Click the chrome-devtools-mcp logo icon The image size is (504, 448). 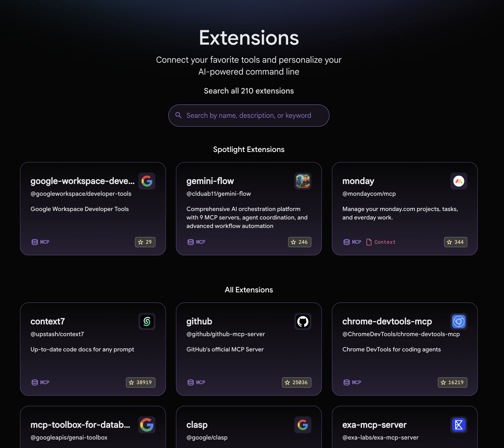click(459, 321)
